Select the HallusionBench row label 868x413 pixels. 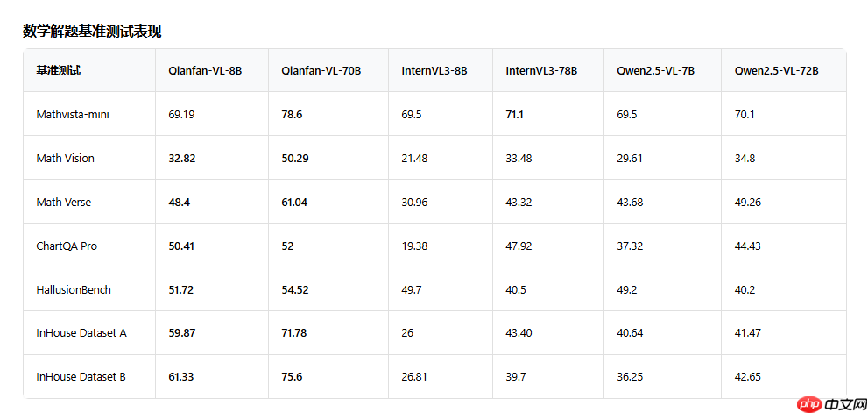[x=74, y=289]
